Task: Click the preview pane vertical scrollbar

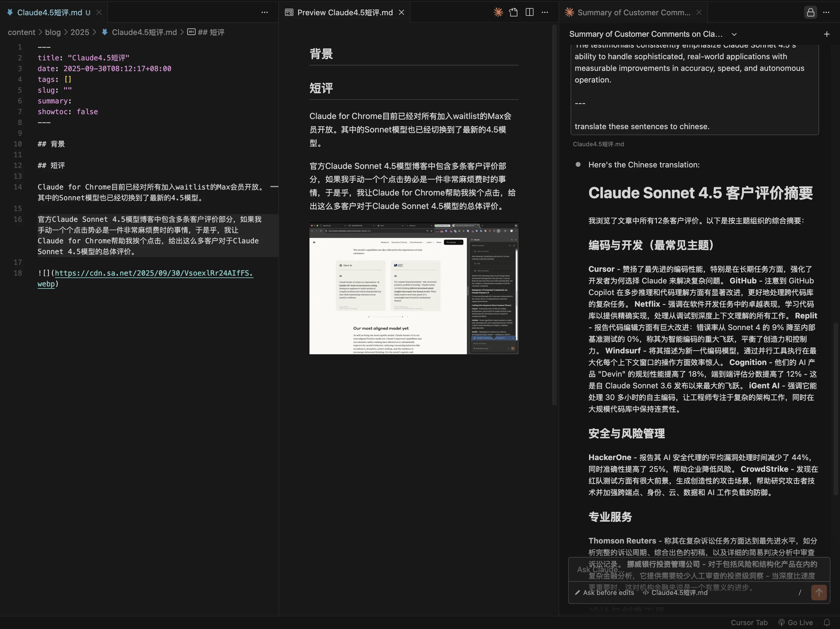Action: pyautogui.click(x=554, y=215)
